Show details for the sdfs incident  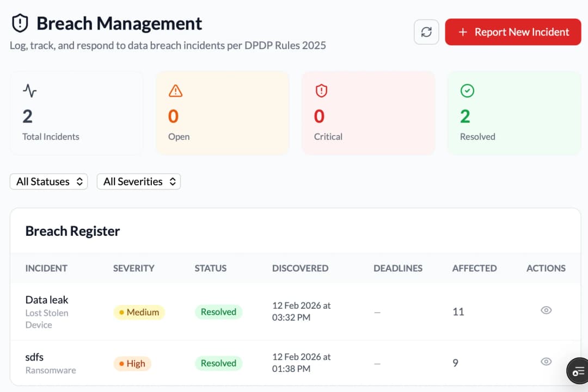(546, 362)
